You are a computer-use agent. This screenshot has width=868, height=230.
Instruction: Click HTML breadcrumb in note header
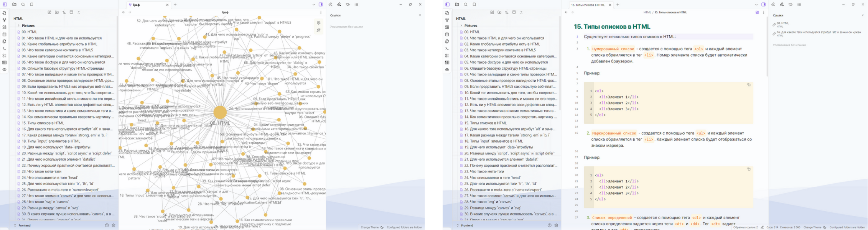(x=647, y=12)
